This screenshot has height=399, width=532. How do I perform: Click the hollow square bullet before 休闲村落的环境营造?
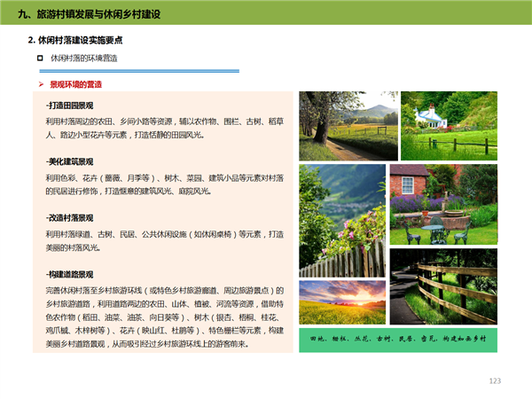pyautogui.click(x=40, y=59)
